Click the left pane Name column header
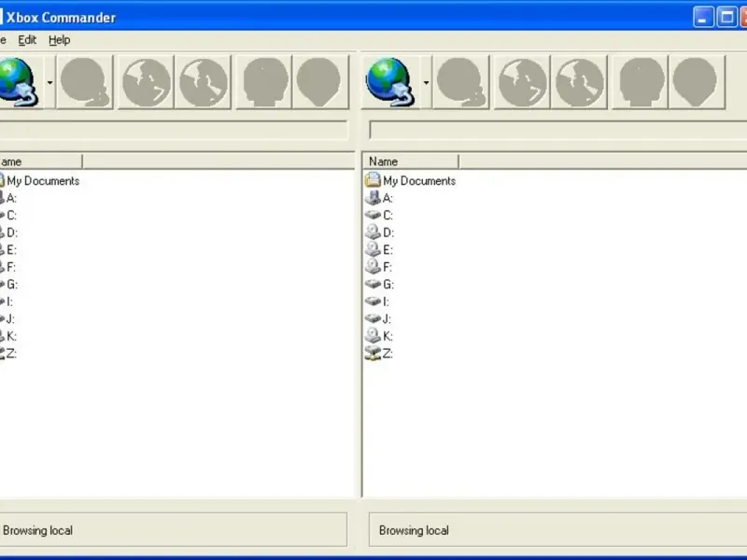747x560 pixels. (41, 161)
